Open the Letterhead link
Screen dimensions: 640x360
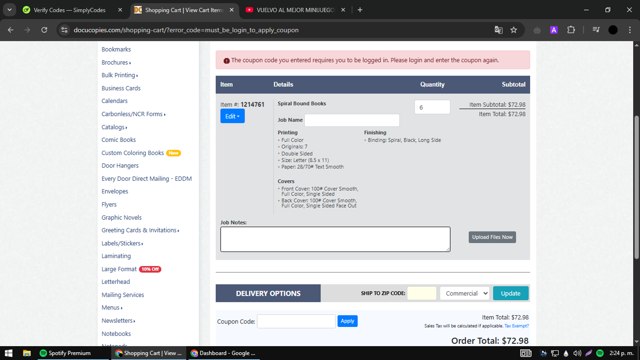click(x=116, y=282)
